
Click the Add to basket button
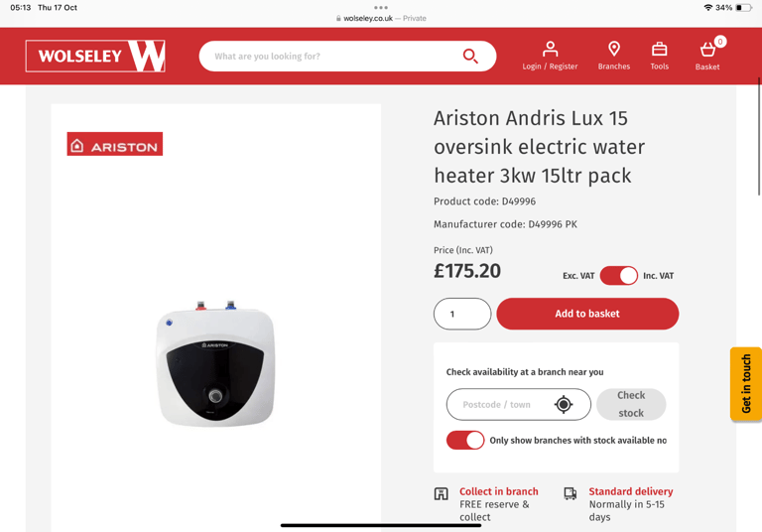coord(587,314)
